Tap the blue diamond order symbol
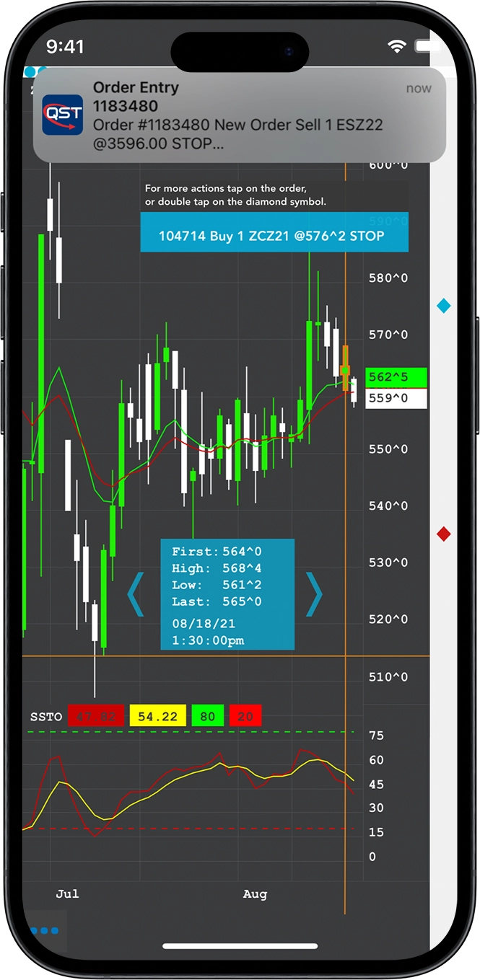The height and width of the screenshot is (980, 480). (444, 306)
